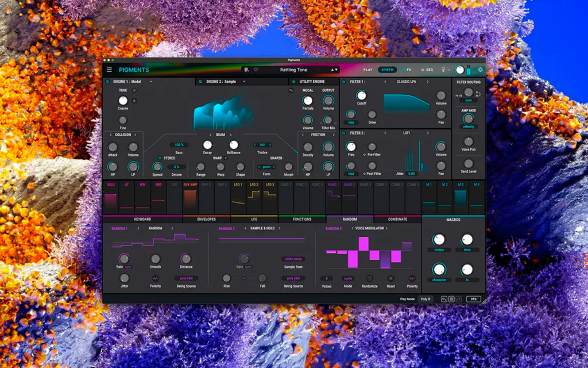This screenshot has height=368, width=588.
Task: Click the previous arrow beside BEAM
Action: pos(210,135)
